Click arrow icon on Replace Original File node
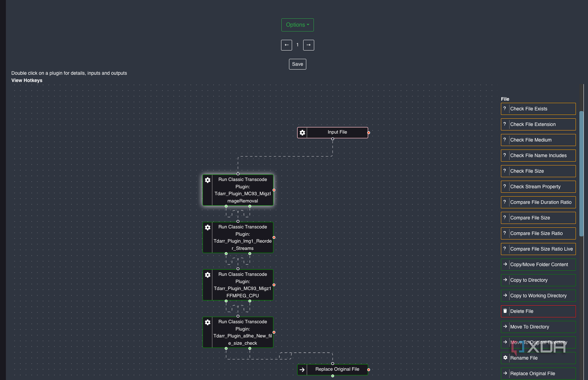This screenshot has height=380, width=588. tap(302, 370)
